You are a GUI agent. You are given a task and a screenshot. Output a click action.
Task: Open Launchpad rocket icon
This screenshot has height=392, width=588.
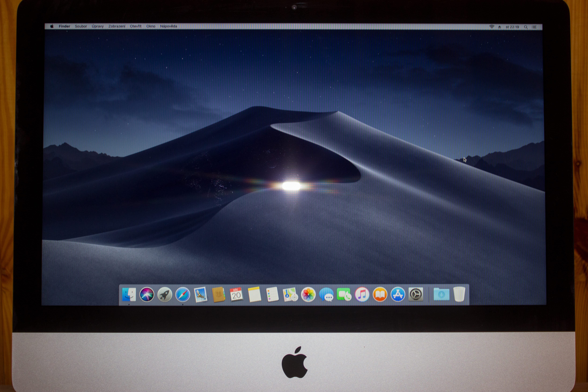(165, 295)
